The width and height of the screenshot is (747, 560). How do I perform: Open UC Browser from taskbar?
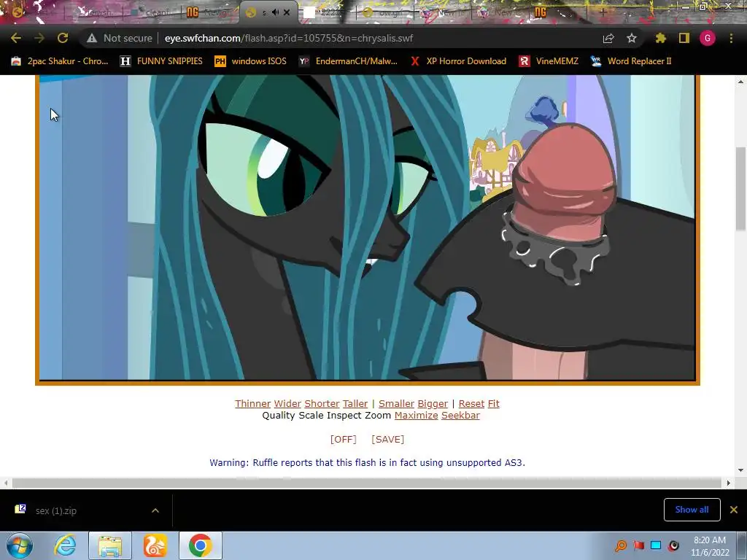pyautogui.click(x=155, y=545)
